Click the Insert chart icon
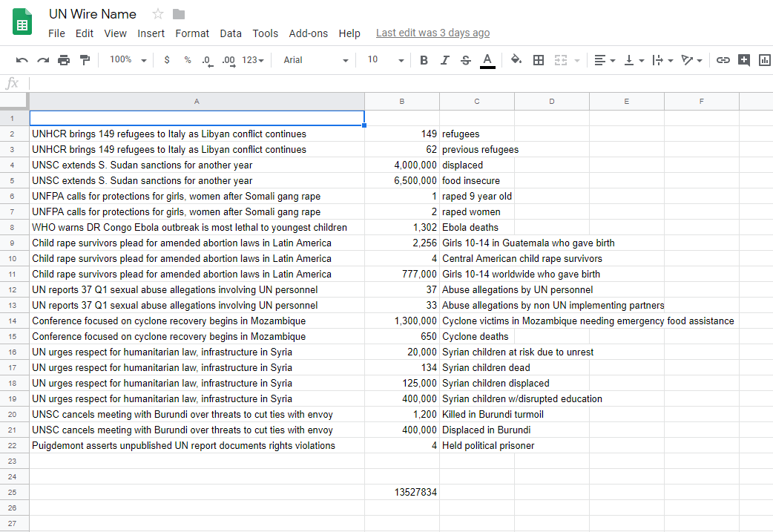This screenshot has width=773, height=532. (x=765, y=60)
